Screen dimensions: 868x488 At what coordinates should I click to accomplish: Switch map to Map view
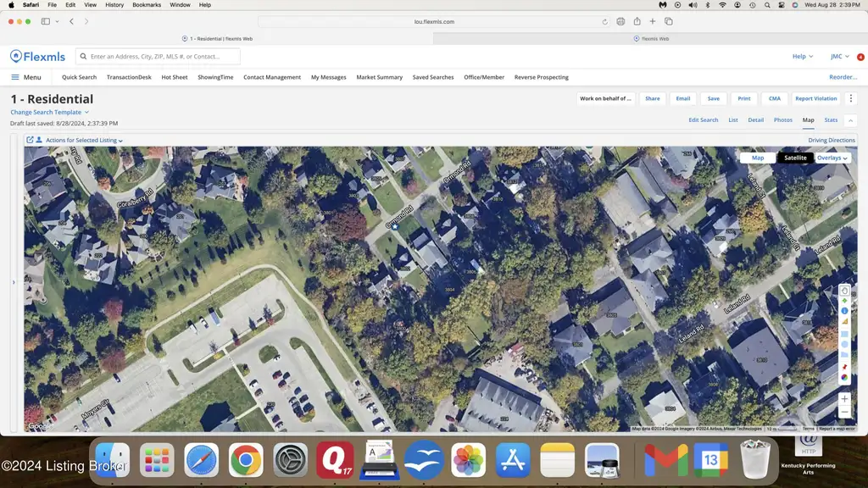[x=758, y=158]
